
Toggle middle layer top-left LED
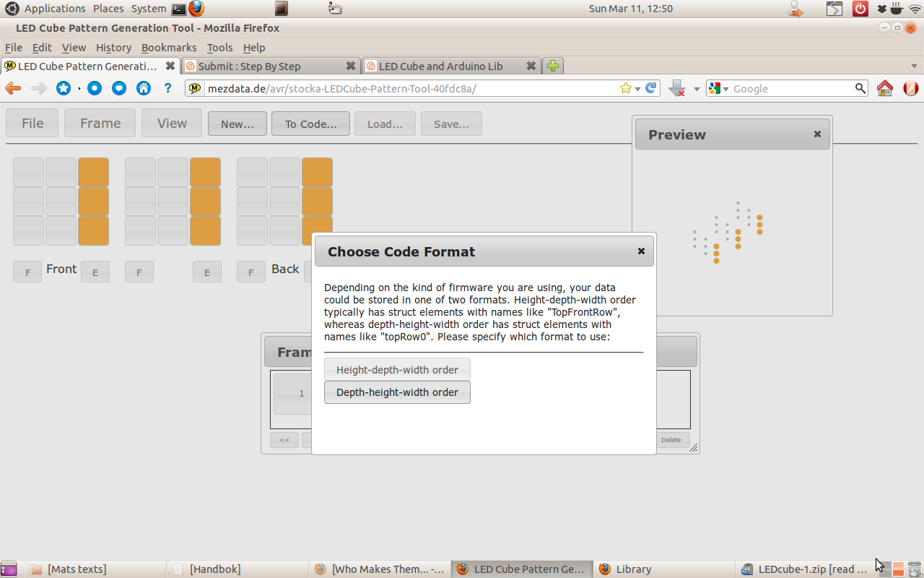point(140,172)
